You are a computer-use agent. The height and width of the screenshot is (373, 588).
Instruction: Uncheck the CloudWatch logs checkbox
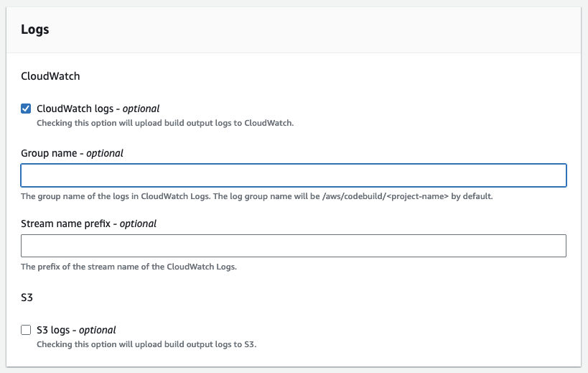[26, 109]
